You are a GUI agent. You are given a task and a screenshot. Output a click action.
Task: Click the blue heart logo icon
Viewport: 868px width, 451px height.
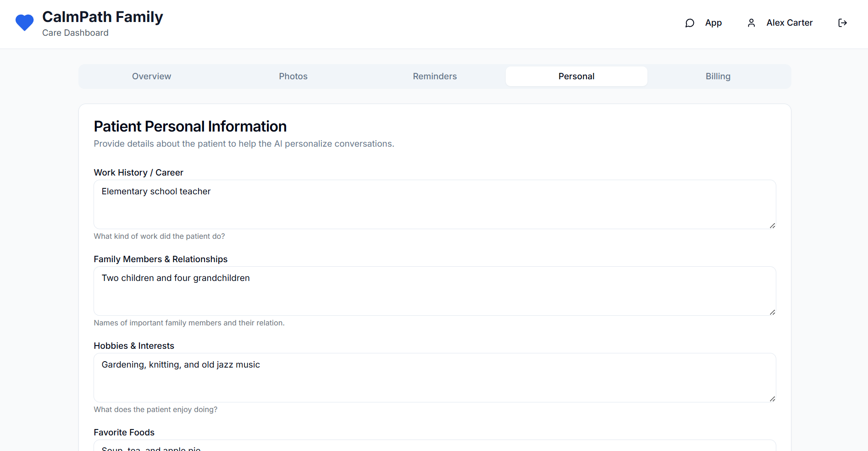pyautogui.click(x=24, y=22)
